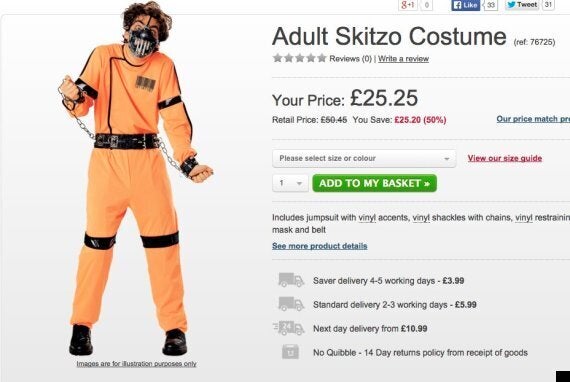570x382 pixels.
Task: Click the Facebook Like button
Action: tap(465, 5)
